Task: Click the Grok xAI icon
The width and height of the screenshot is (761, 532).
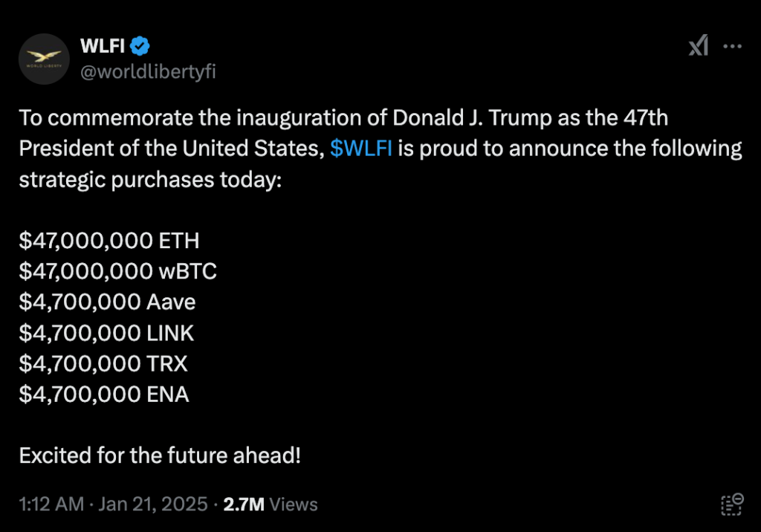Action: click(699, 47)
